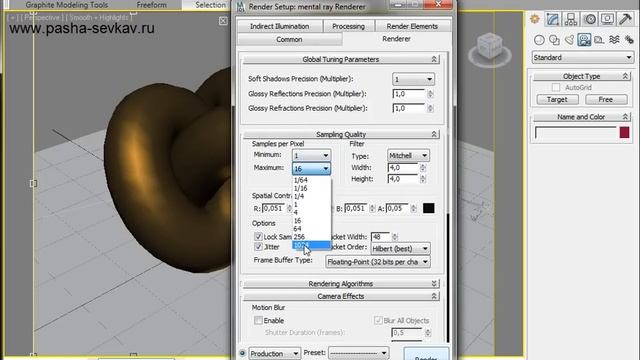Image resolution: width=640 pixels, height=360 pixels.
Task: Open the Frame Buffer Type dropdown
Action: tap(378, 262)
